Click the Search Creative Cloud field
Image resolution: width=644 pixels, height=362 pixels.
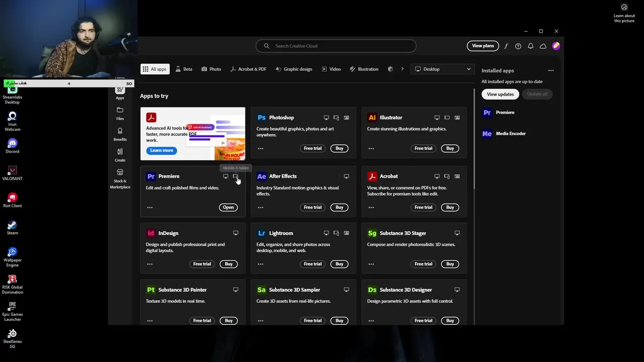point(336,46)
